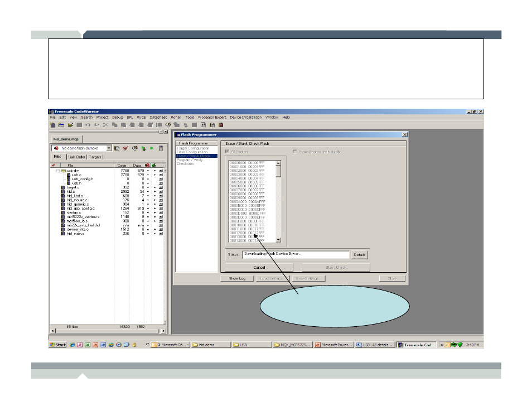532x411 pixels.
Task: Click the green Run arrow icon
Action: [152, 148]
